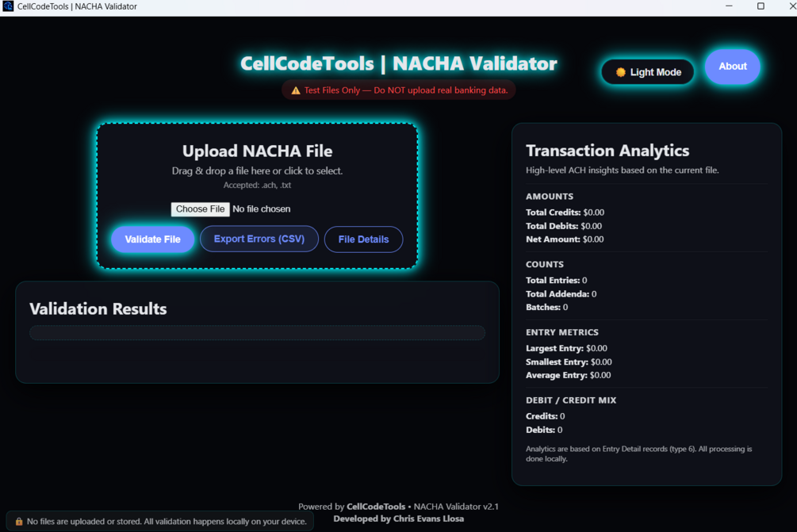Click Smallest Entry: $0.00 value
The width and height of the screenshot is (797, 532).
(x=569, y=362)
